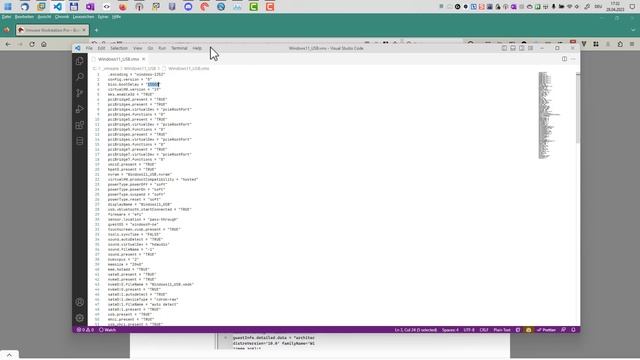Open the editor More Actions ellipsis
640x360 pixels.
point(573,59)
